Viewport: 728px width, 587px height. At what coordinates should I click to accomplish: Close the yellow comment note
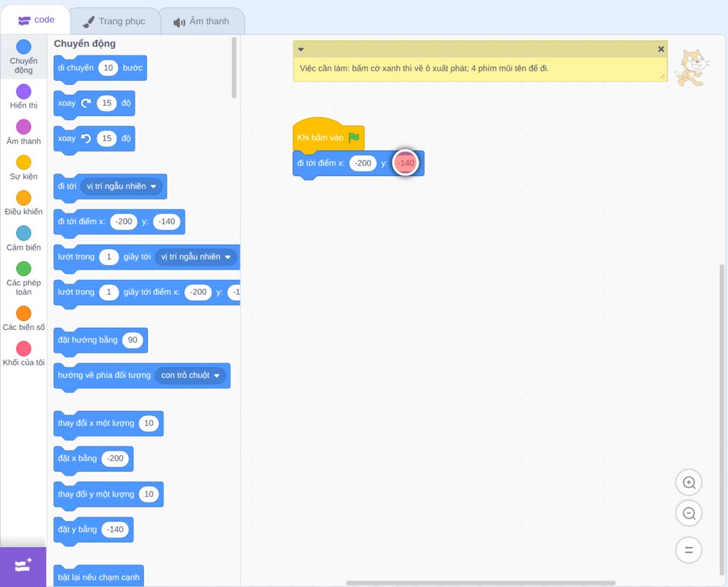point(661,50)
